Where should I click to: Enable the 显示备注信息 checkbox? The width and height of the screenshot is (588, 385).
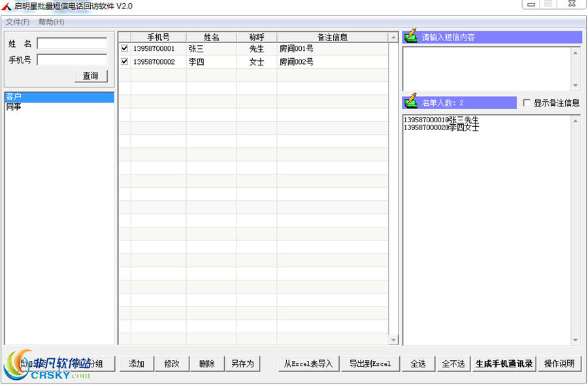[527, 103]
